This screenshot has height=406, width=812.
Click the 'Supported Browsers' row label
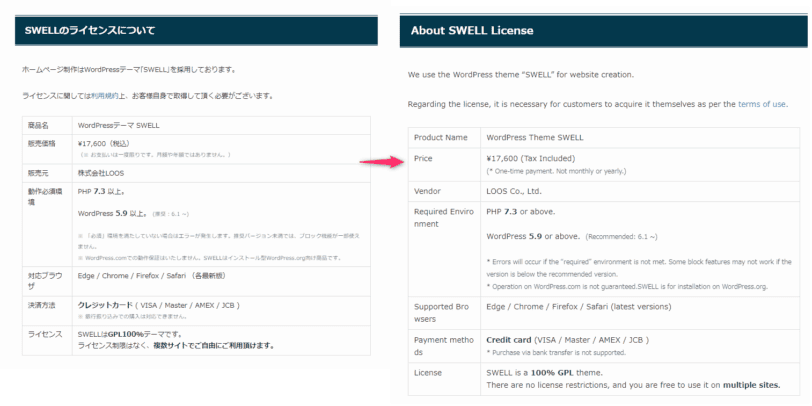coord(441,313)
